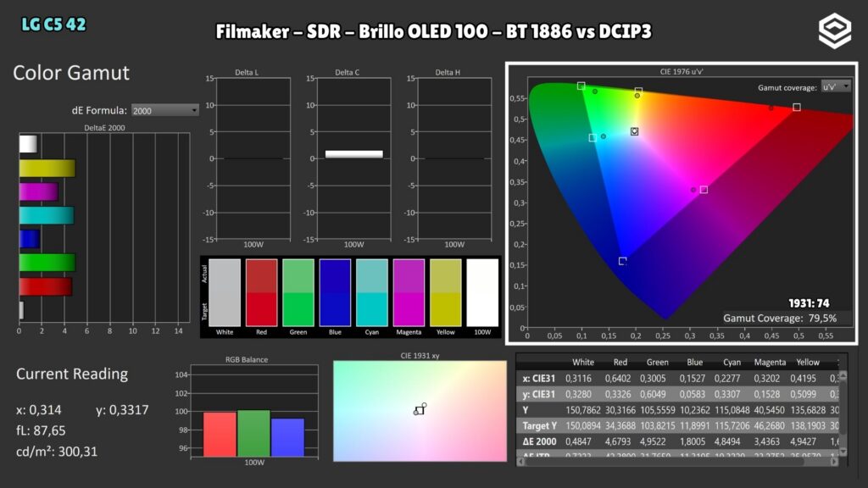The height and width of the screenshot is (488, 868).
Task: Click the 'Color Gamut' heading
Action: pos(71,73)
